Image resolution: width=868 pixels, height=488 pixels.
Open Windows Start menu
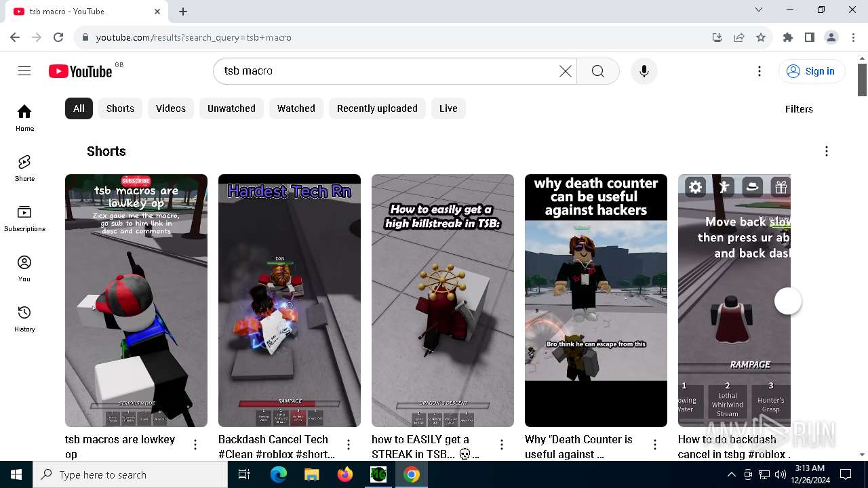click(16, 474)
